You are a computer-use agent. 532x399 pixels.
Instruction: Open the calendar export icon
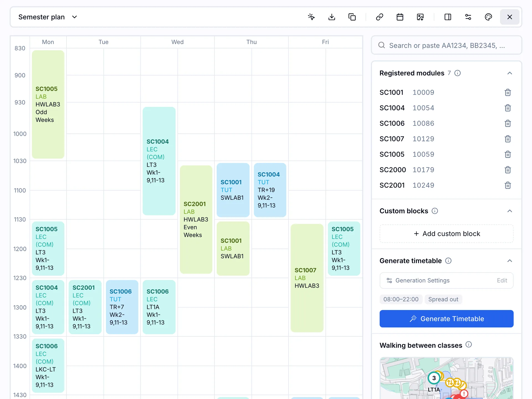tap(400, 17)
